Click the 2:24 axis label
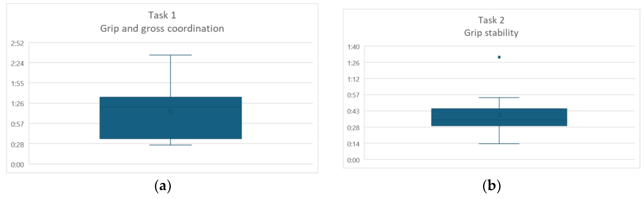Screen dimensions: 644x199 (17, 64)
